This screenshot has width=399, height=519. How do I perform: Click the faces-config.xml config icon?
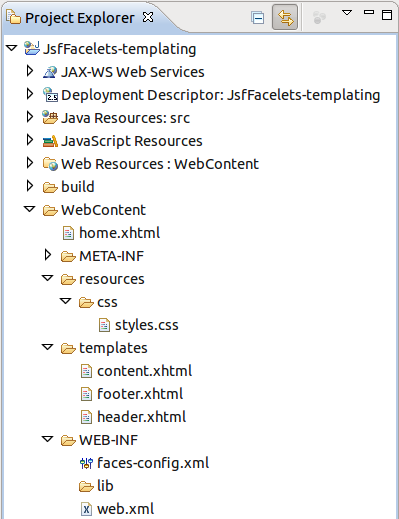86,463
